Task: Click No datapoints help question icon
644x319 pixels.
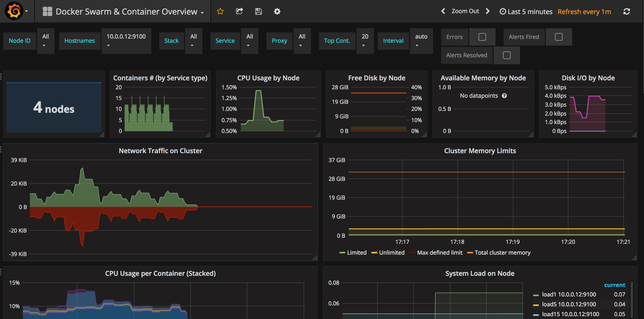Action: 504,96
